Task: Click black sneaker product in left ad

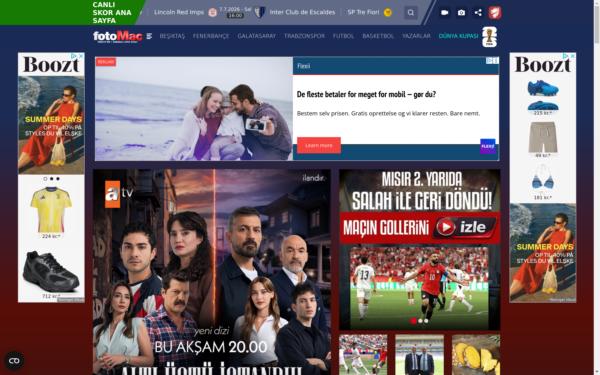Action: (x=51, y=272)
